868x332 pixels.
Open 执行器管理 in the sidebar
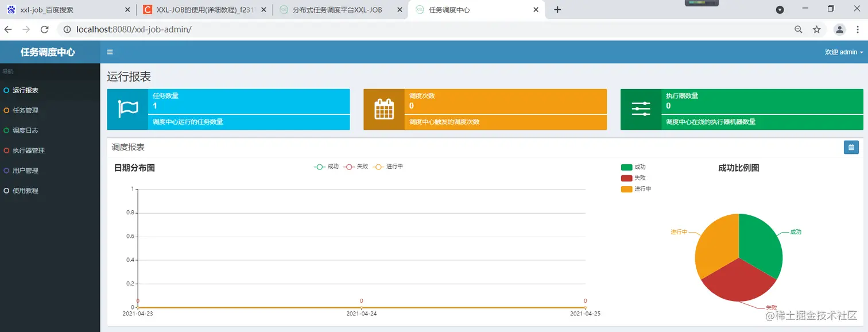[50, 150]
